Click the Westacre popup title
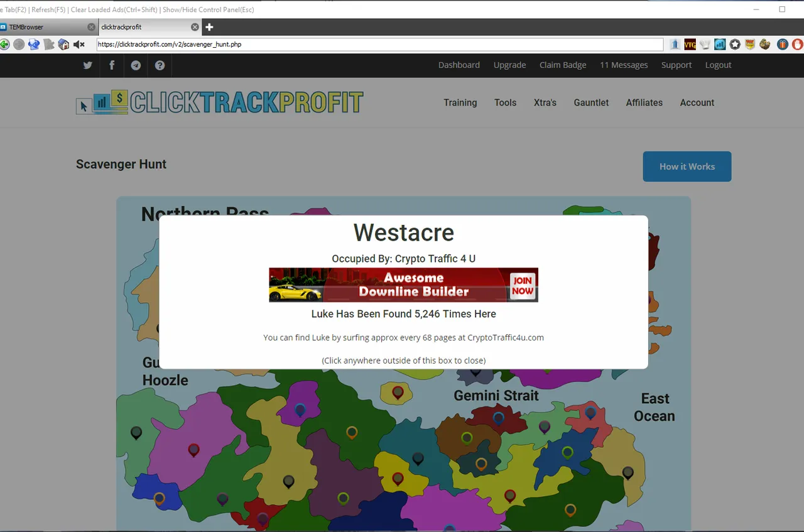Viewport: 804px width, 532px height. pos(403,232)
